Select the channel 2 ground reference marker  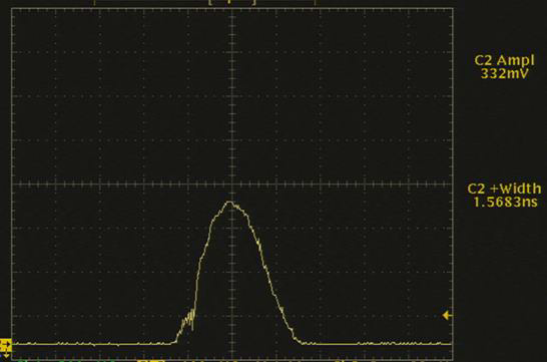pyautogui.click(x=5, y=346)
